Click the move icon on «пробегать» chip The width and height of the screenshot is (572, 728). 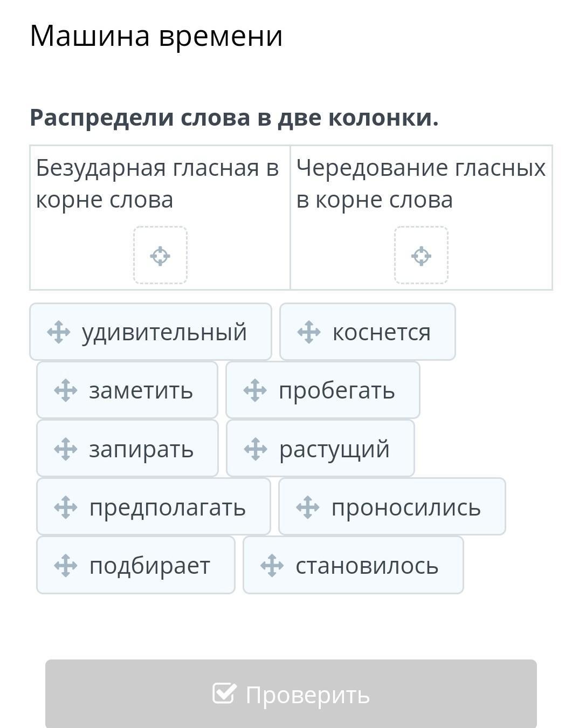(x=255, y=390)
